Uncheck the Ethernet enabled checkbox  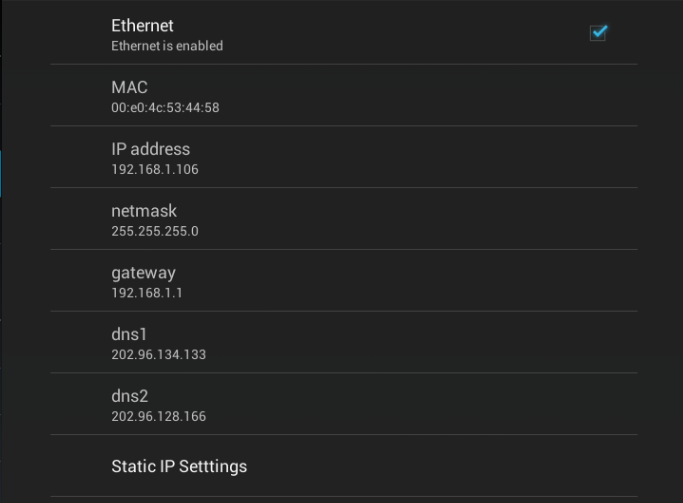[598, 33]
